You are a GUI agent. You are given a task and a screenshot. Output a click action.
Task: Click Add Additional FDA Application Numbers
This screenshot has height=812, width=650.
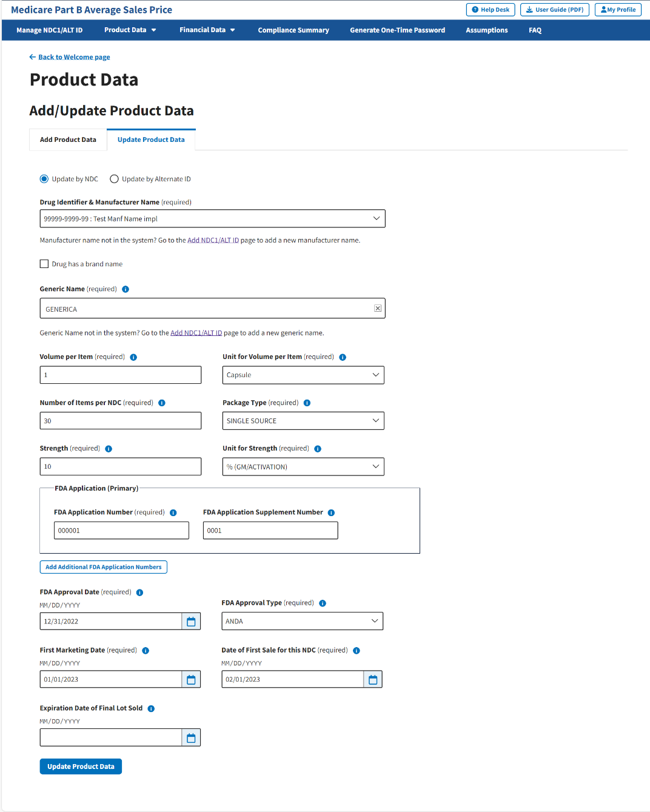pyautogui.click(x=103, y=567)
